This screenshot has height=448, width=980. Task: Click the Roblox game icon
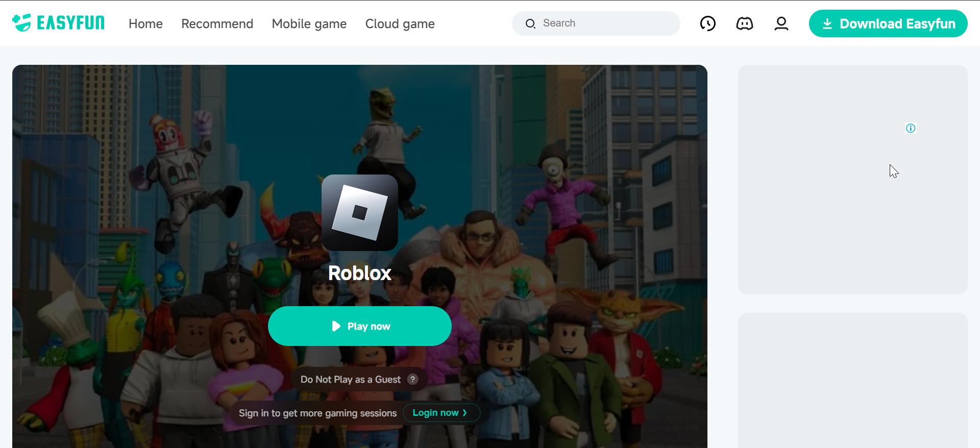(360, 213)
